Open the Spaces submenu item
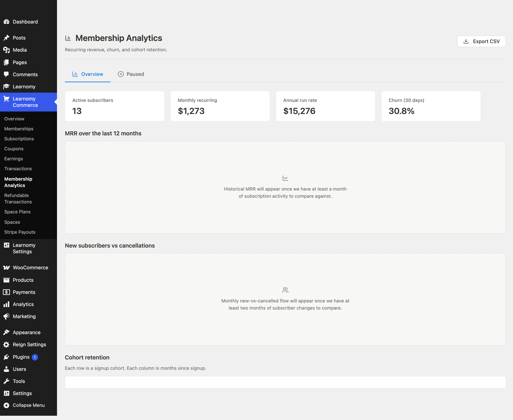Viewport: 513px width, 420px height. click(12, 222)
